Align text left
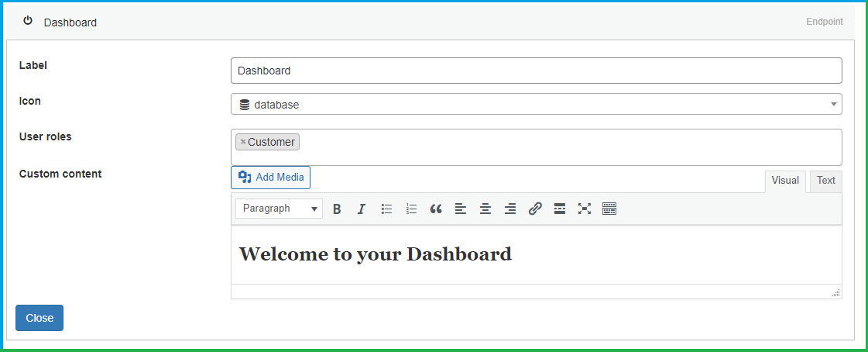This screenshot has width=868, height=352. (461, 209)
